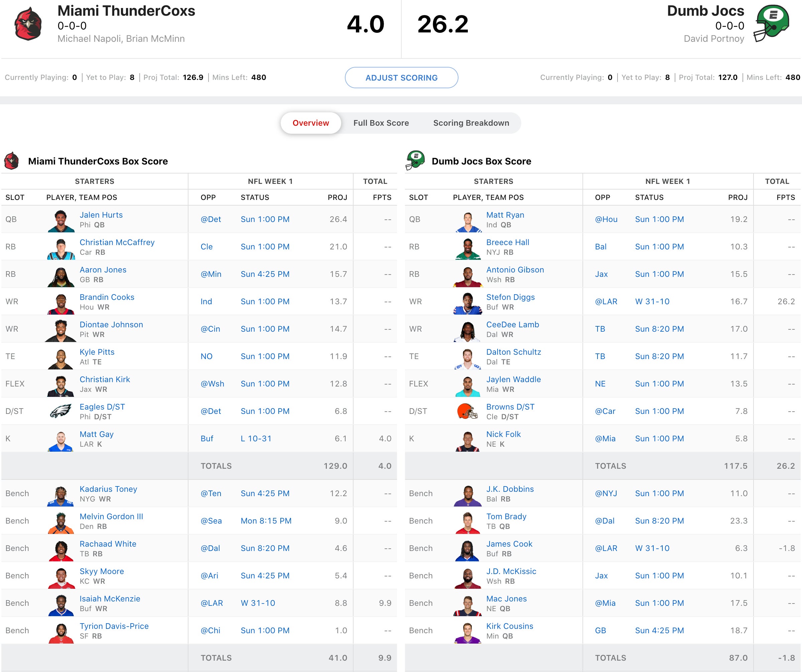Click Matt Gay's L 10-31 game result
Screen dimensions: 802x672
tap(256, 439)
